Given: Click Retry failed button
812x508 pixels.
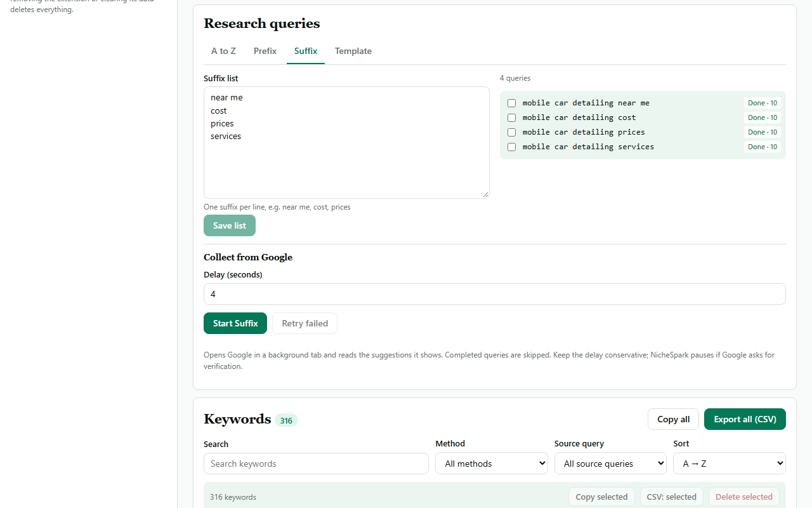Looking at the screenshot, I should click(305, 323).
